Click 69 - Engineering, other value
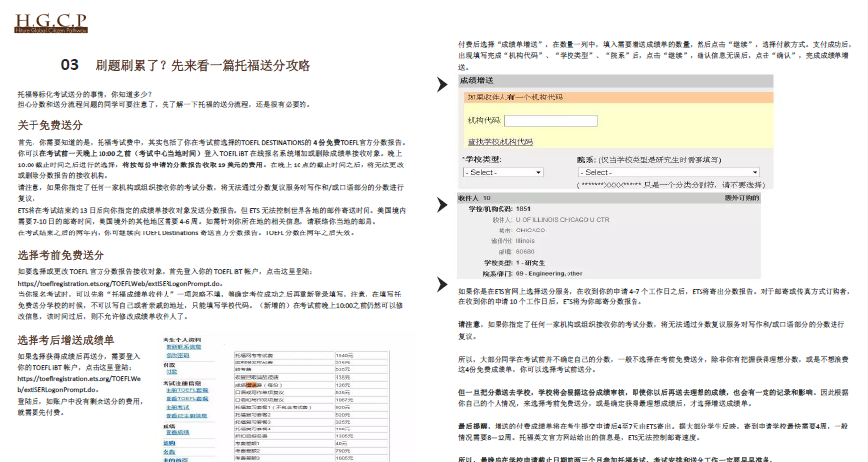This screenshot has height=462, width=868. click(549, 273)
